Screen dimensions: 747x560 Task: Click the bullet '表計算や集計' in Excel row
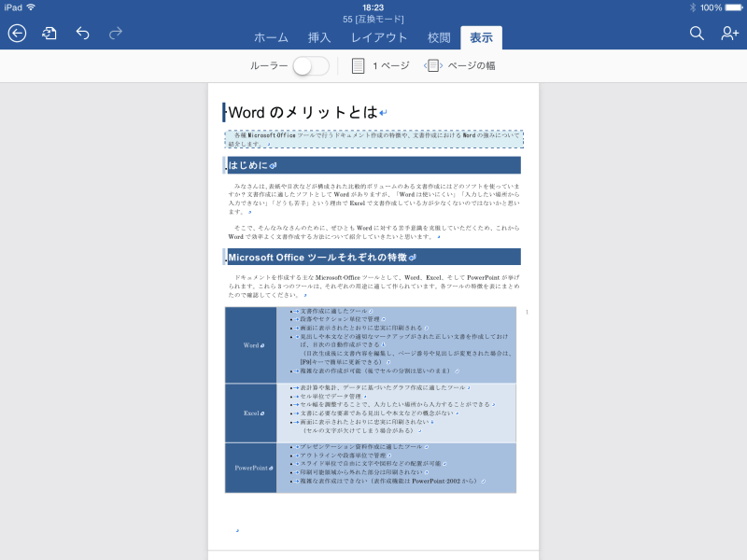pyautogui.click(x=383, y=387)
